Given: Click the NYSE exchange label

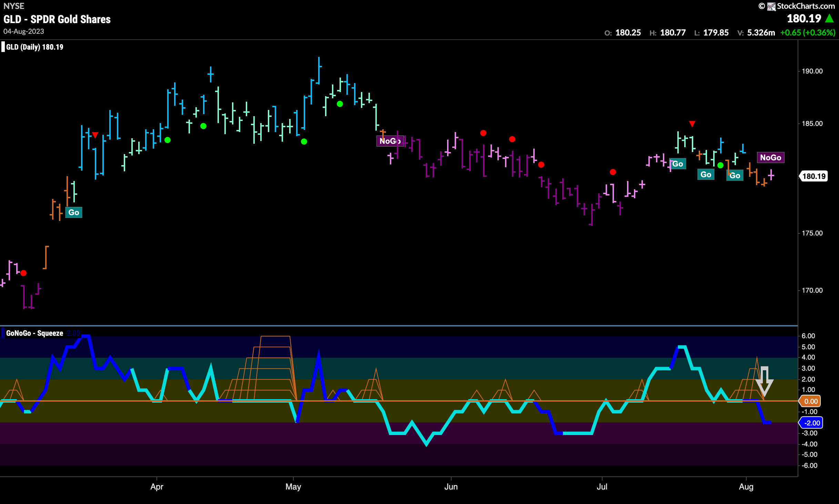Looking at the screenshot, I should [14, 6].
